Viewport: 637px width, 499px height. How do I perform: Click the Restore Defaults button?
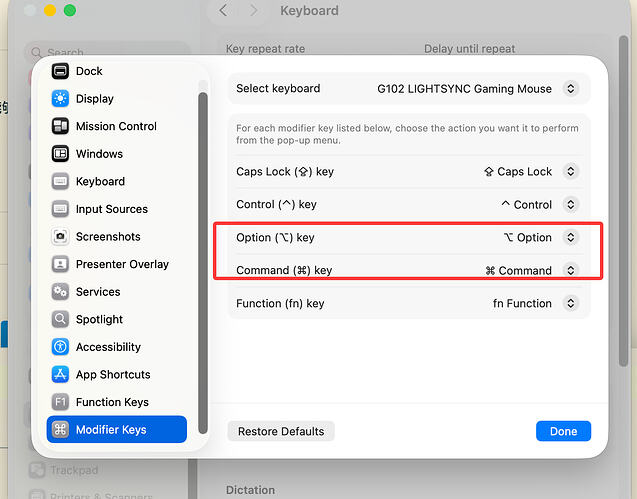281,431
